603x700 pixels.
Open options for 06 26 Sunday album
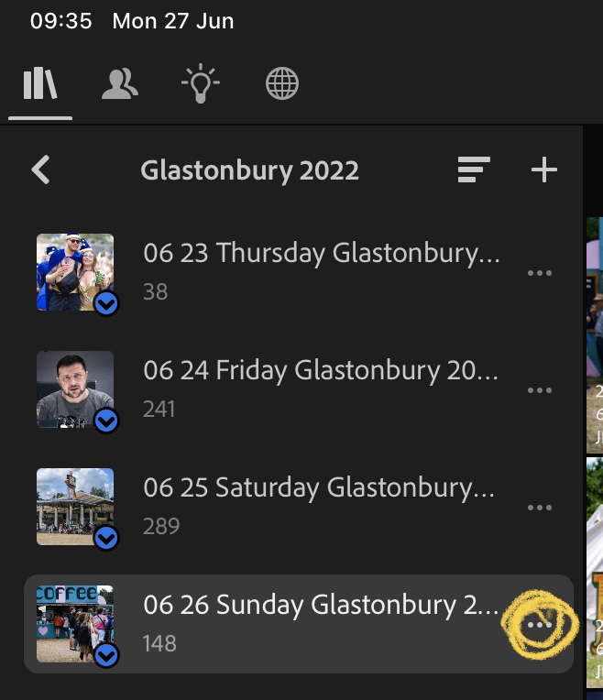[540, 625]
